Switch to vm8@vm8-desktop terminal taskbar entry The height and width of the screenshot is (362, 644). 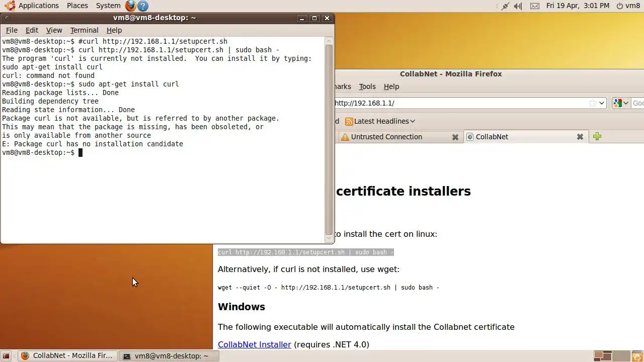pyautogui.click(x=170, y=356)
